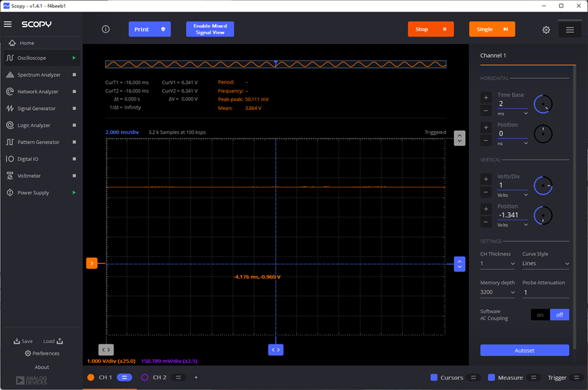Viewport: 588px width, 390px height.
Task: Open Voltmeter instrument
Action: click(29, 176)
